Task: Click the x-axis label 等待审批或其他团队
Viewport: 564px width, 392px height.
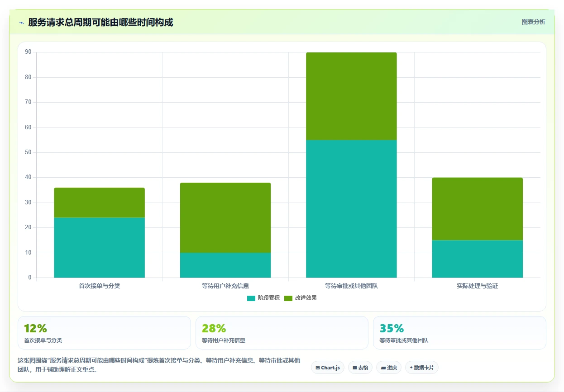Action: click(x=351, y=286)
